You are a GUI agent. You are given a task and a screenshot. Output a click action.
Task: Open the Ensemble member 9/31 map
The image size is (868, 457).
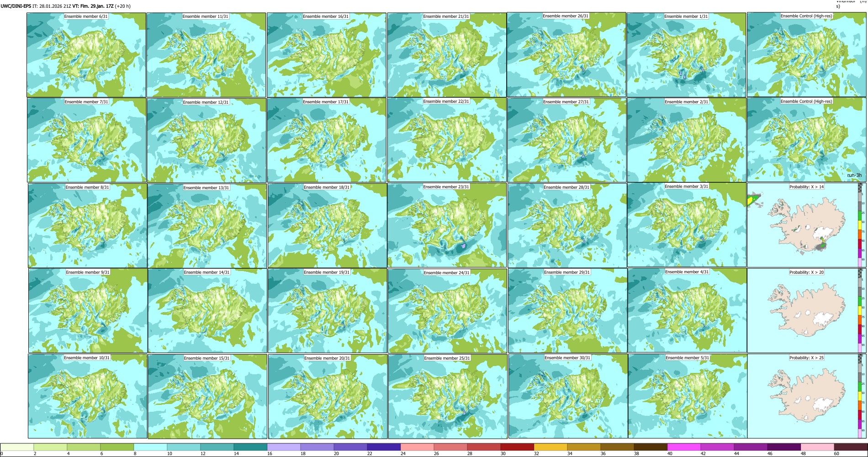point(88,311)
